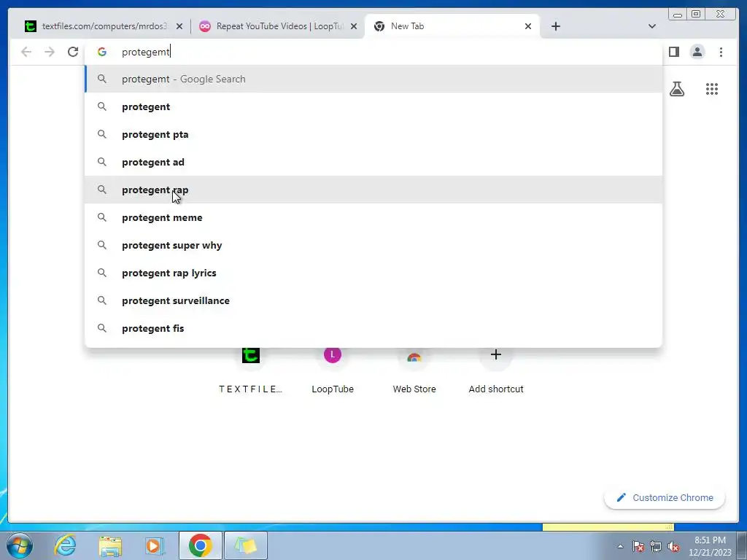Viewport: 747px width, 560px height.
Task: Select the 'protegent ad' suggestion
Action: 373,162
